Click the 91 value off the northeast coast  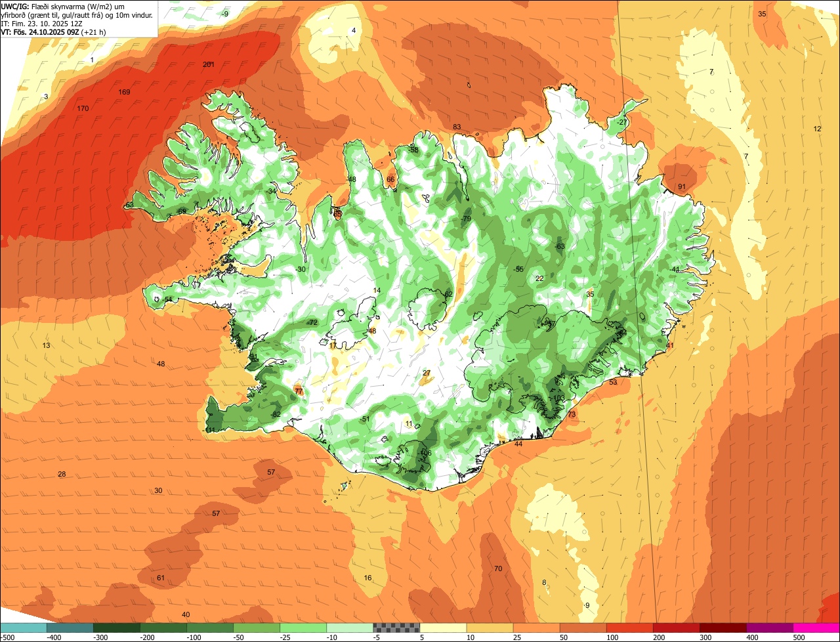tap(682, 186)
